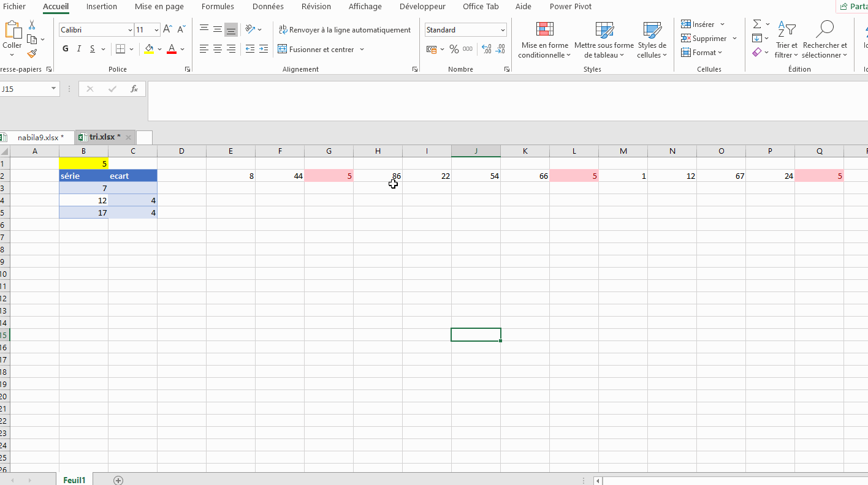The height and width of the screenshot is (485, 868).
Task: Open Trier et filtrer menu
Action: 786,40
